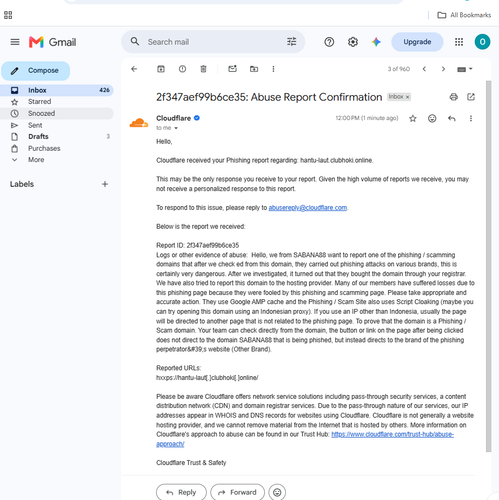The height and width of the screenshot is (500, 499).
Task: Go to the newer email
Action: click(424, 69)
